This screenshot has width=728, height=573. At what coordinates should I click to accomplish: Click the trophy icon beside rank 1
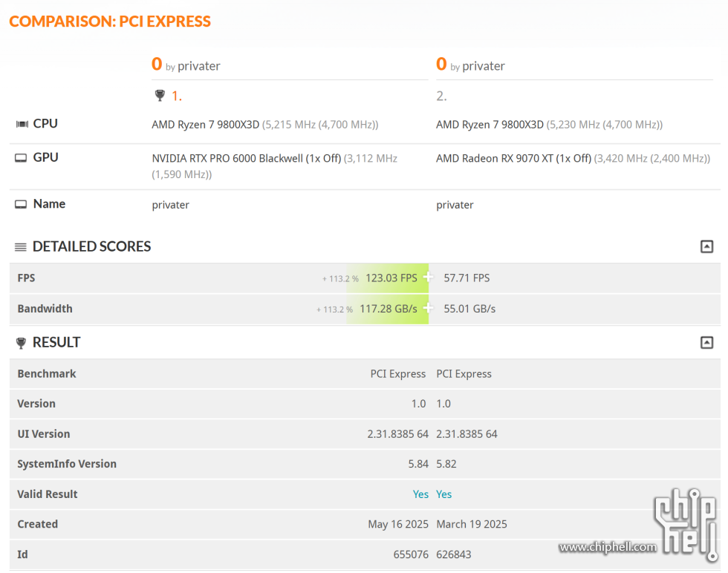(160, 96)
